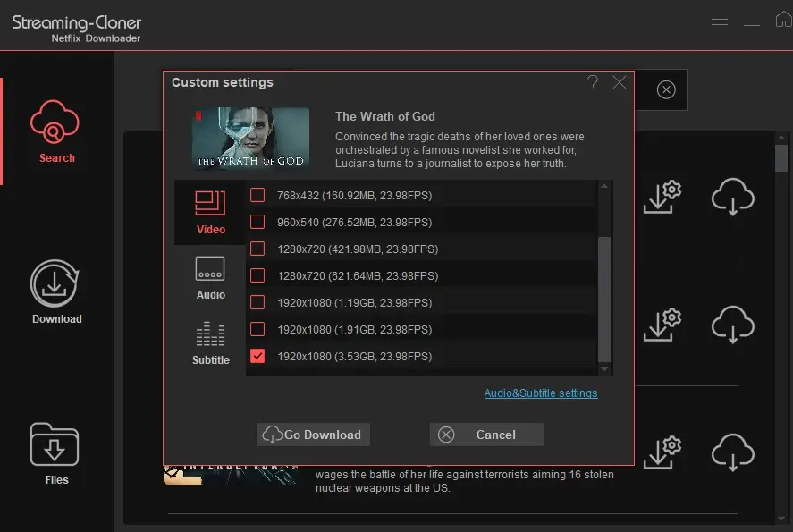Switch to the Video settings tab
The image size is (793, 532).
pyautogui.click(x=210, y=213)
